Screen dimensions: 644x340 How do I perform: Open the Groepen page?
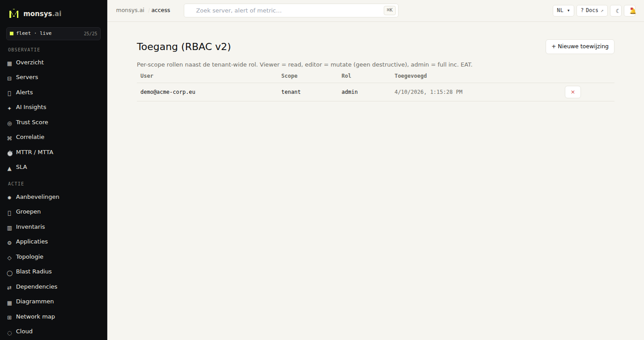pos(54,212)
